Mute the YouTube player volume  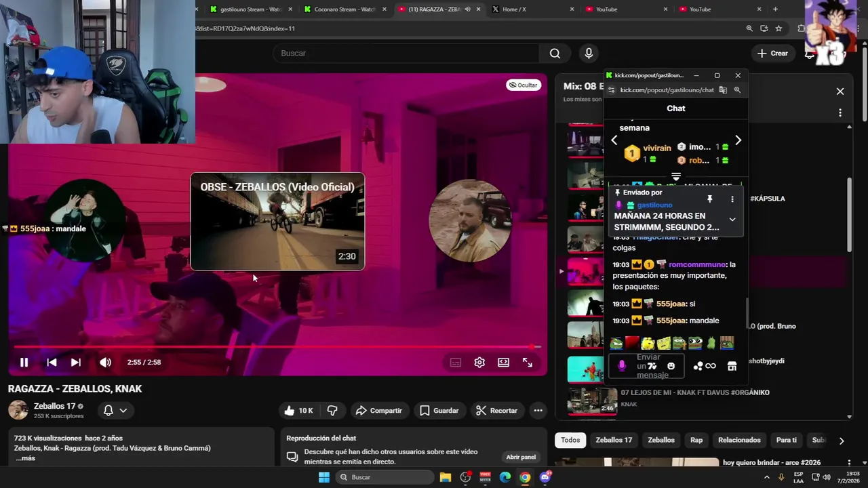(105, 363)
